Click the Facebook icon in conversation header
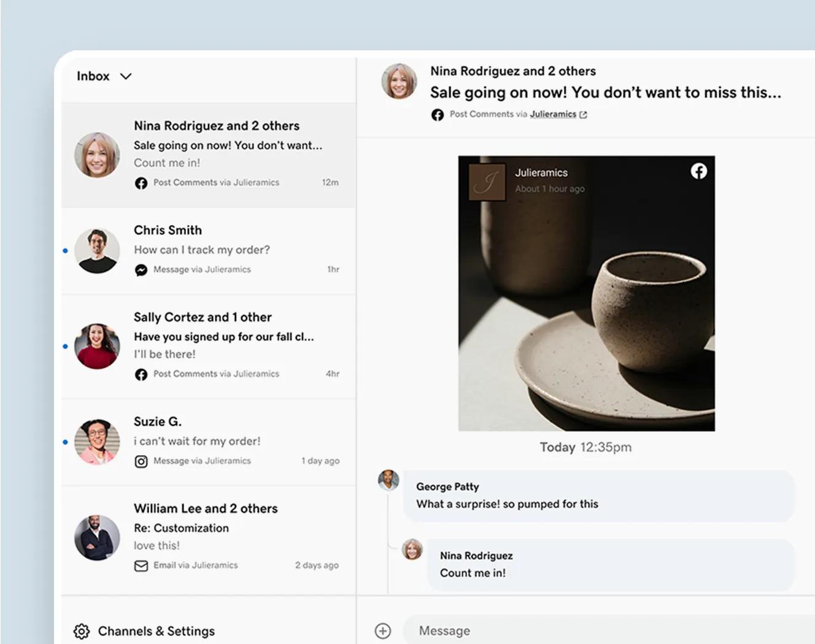The width and height of the screenshot is (815, 644). [438, 115]
